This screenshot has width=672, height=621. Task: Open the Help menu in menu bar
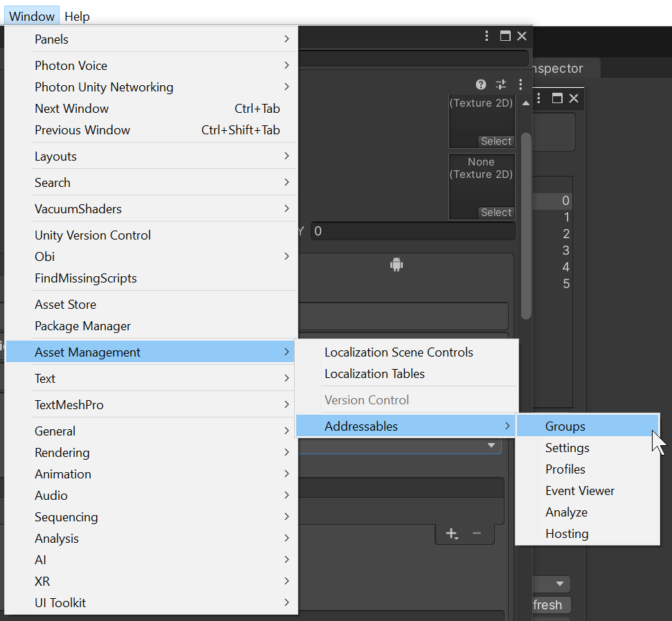click(x=77, y=16)
